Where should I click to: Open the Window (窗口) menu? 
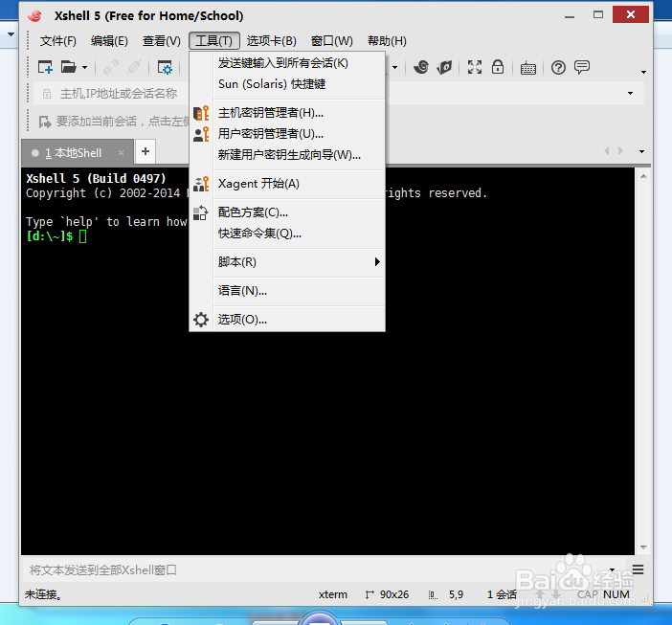click(332, 41)
